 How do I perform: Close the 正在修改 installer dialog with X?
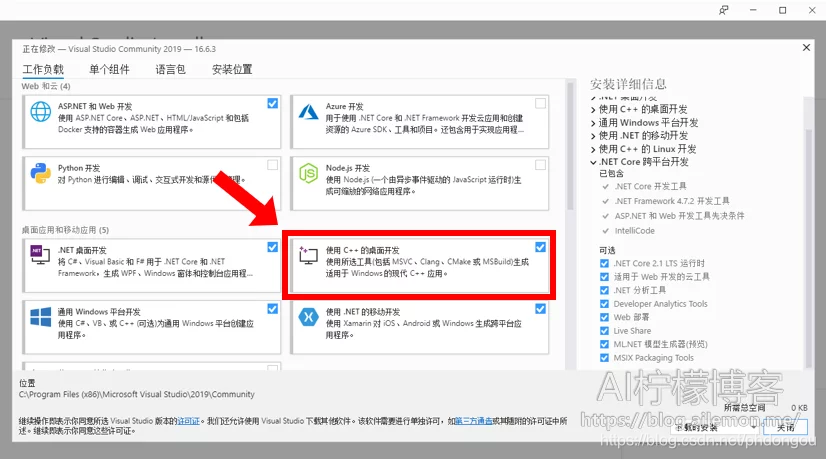pos(806,47)
